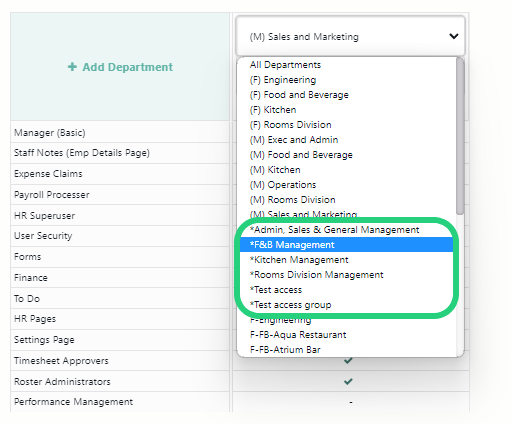Click the Performance Management dash cell
Screen dimensions: 513x424
click(x=351, y=402)
